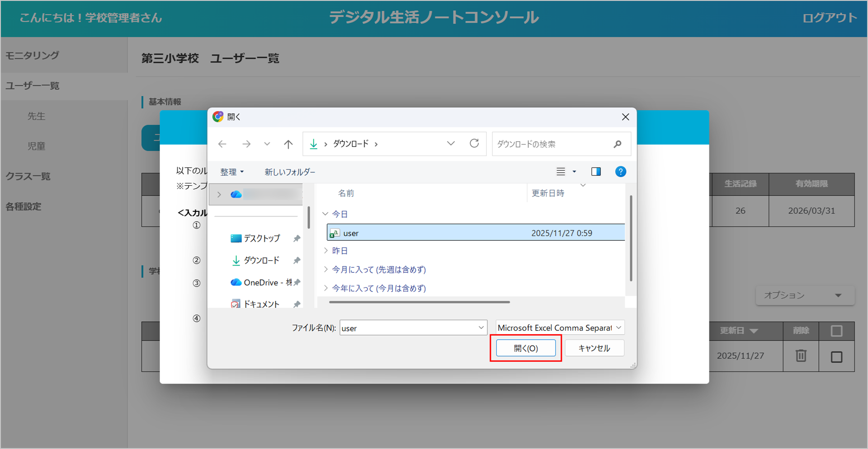Click the 開く(O) button

(526, 348)
